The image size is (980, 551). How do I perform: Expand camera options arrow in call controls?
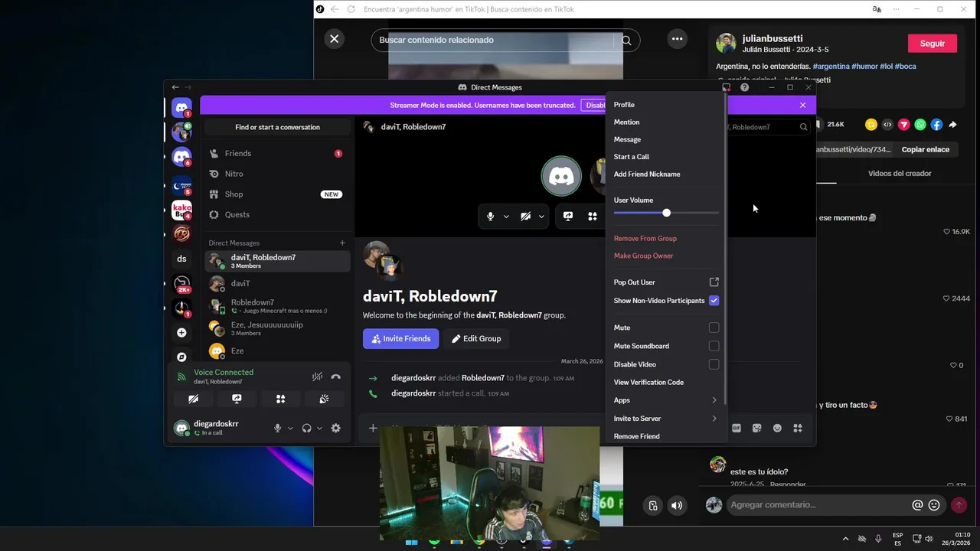pos(541,217)
